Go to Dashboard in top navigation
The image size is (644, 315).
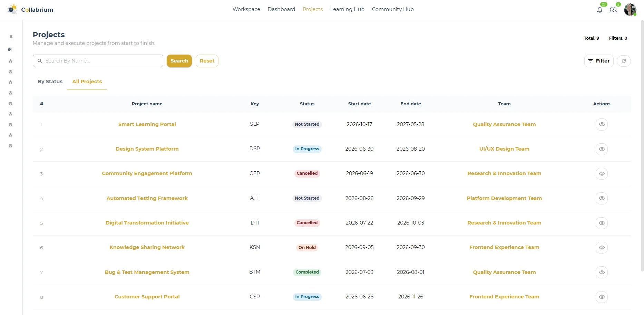[281, 9]
